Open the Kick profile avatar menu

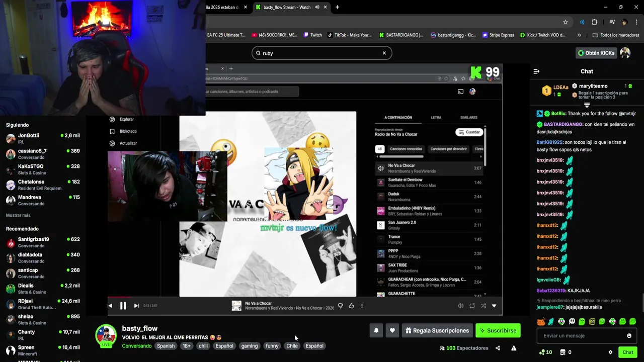625,53
